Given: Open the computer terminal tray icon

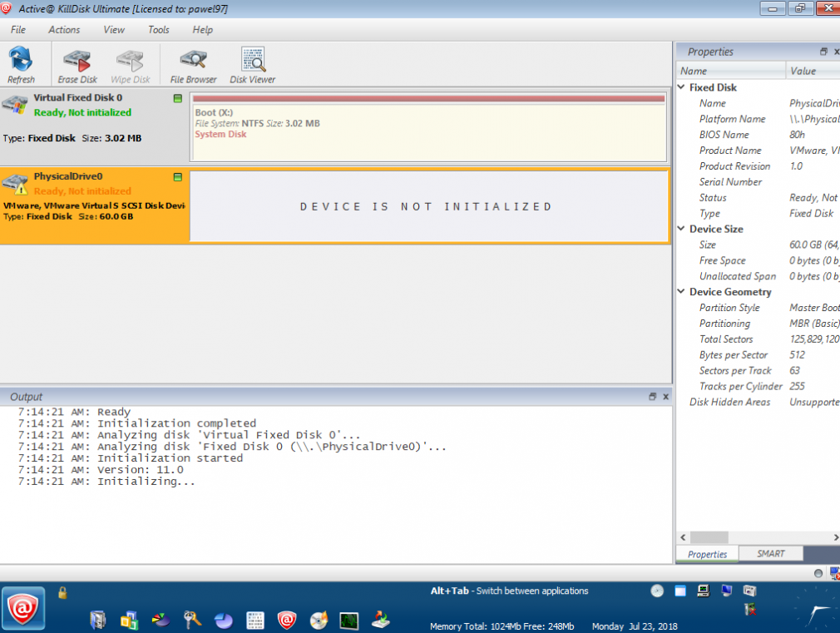Looking at the screenshot, I should [x=704, y=591].
